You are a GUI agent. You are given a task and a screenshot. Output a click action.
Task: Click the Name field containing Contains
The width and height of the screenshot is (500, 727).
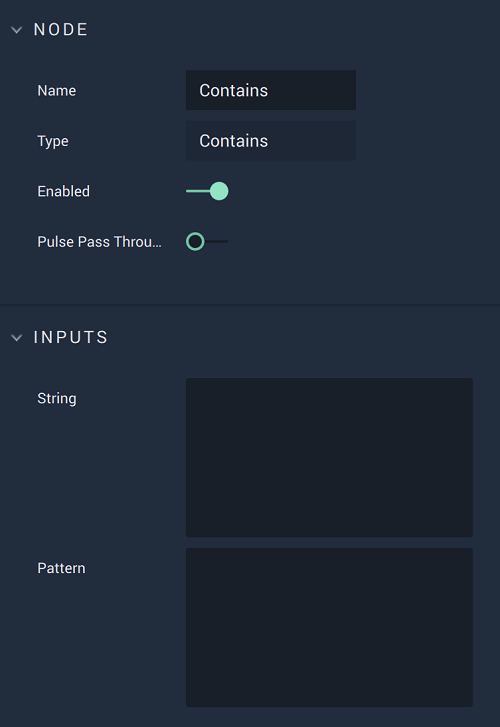271,90
